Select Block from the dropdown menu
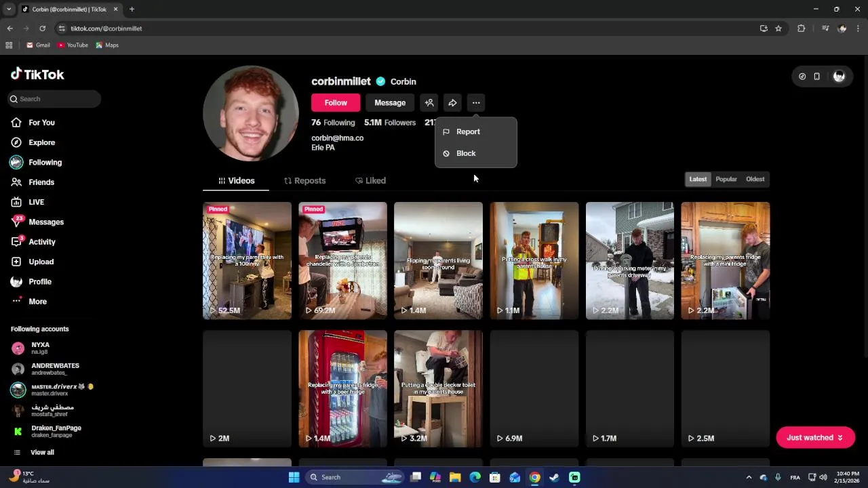 [x=476, y=153]
